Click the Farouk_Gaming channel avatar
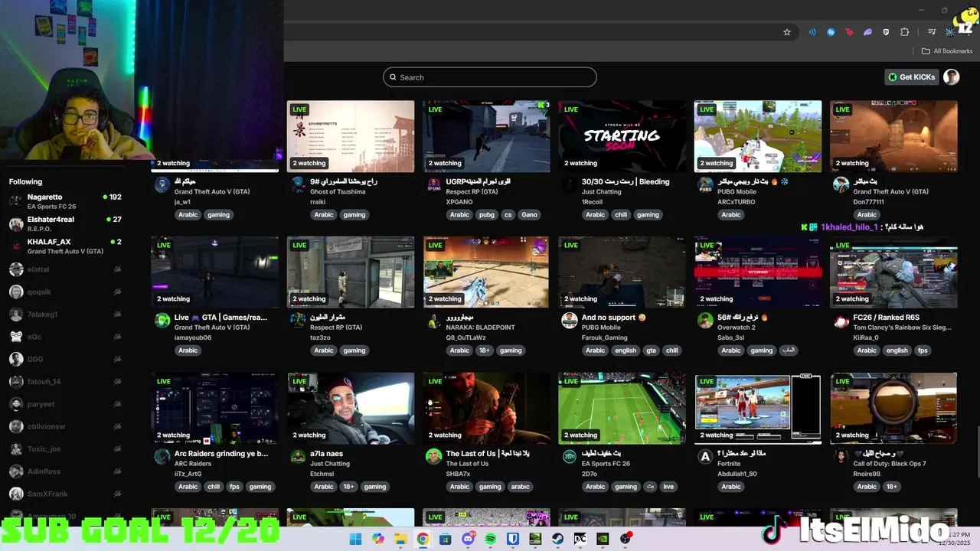The image size is (980, 551). (x=569, y=321)
